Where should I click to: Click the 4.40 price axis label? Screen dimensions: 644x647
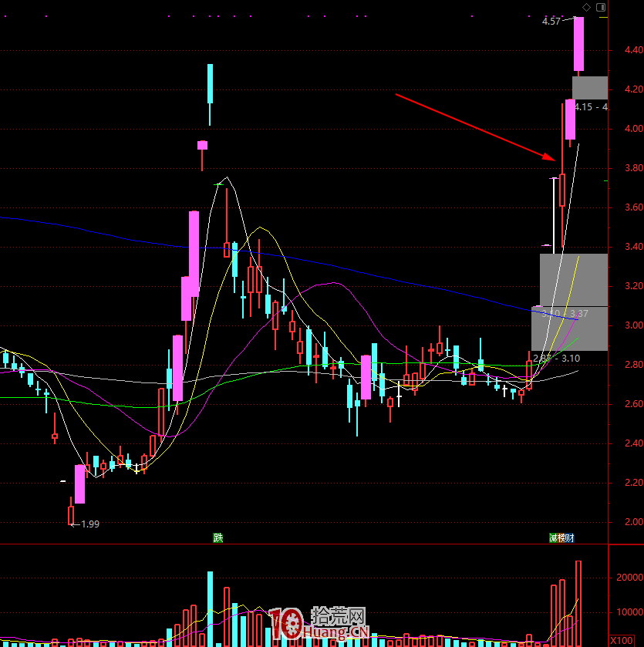(x=634, y=50)
